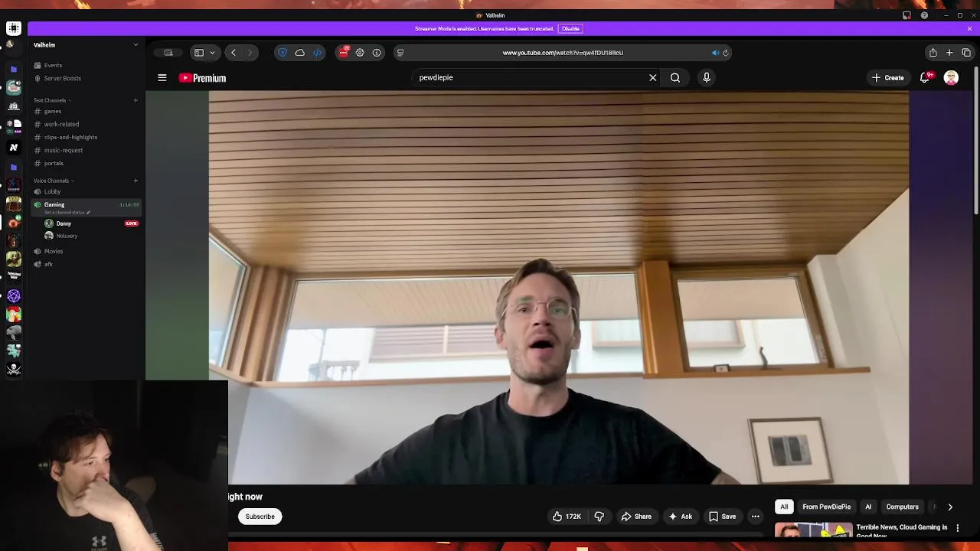The height and width of the screenshot is (551, 980).
Task: Click the cloud extension icon
Action: 300,53
